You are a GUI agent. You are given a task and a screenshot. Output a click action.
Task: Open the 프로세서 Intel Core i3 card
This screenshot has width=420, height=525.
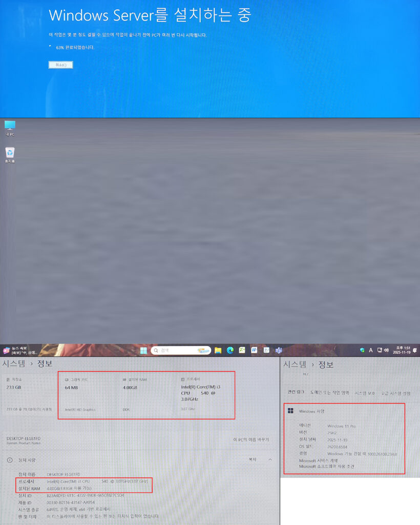point(205,395)
